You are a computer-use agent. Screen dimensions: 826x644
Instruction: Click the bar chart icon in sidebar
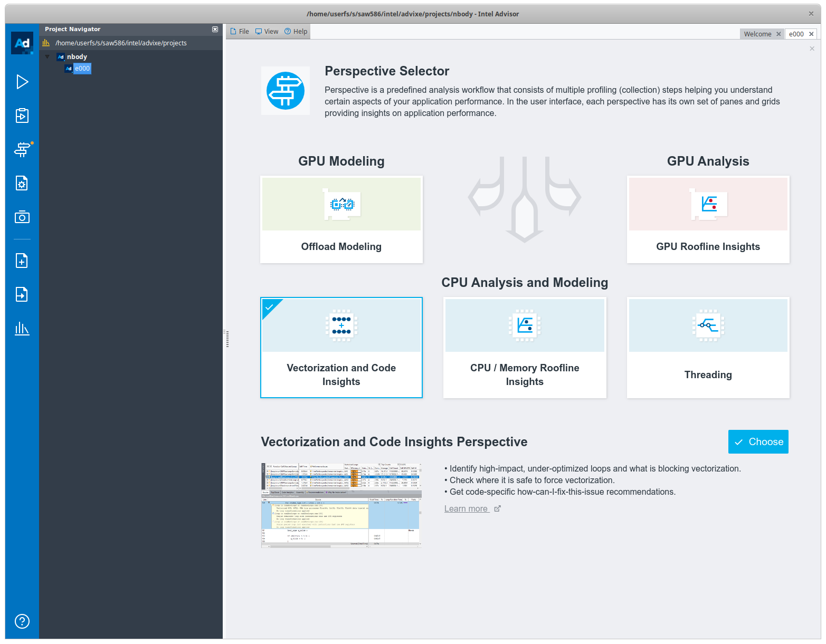22,329
